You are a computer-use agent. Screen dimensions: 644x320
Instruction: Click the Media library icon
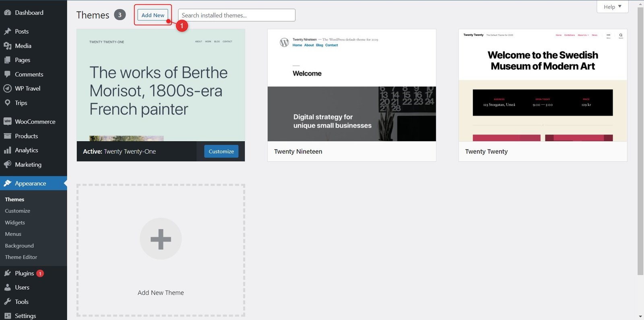coord(7,46)
